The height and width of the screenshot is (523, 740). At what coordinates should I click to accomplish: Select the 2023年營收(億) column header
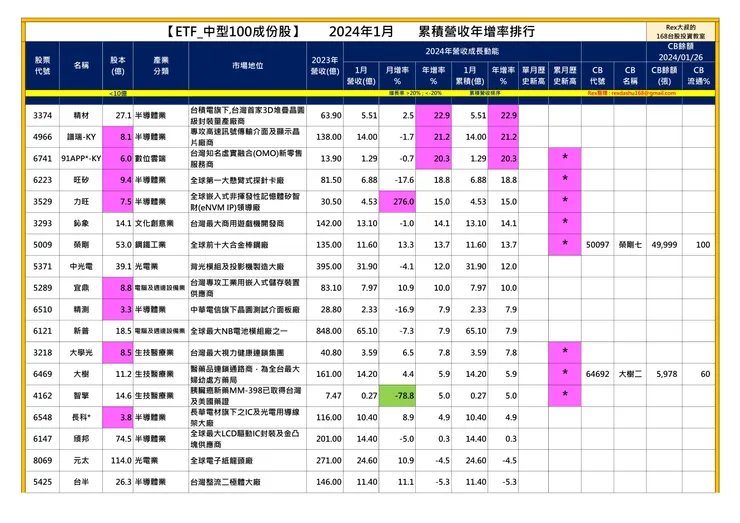(325, 66)
